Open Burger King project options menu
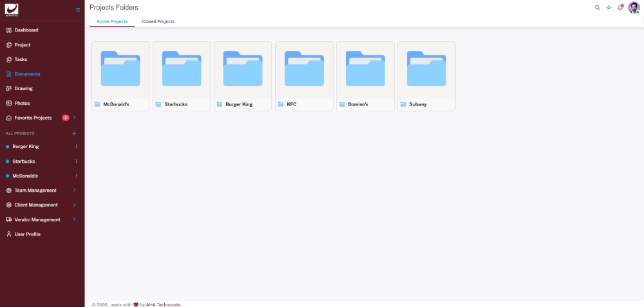This screenshot has height=307, width=644. [76, 147]
